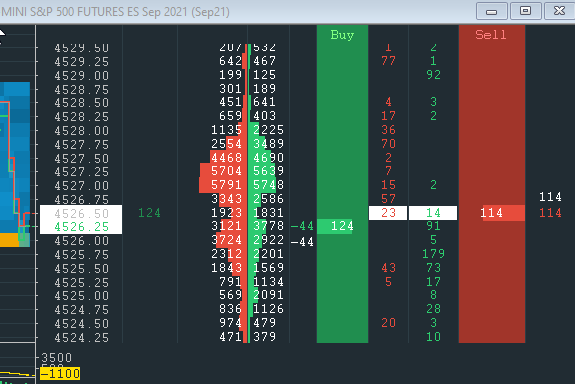575x384 pixels.
Task: Click the Buy column header
Action: (342, 35)
